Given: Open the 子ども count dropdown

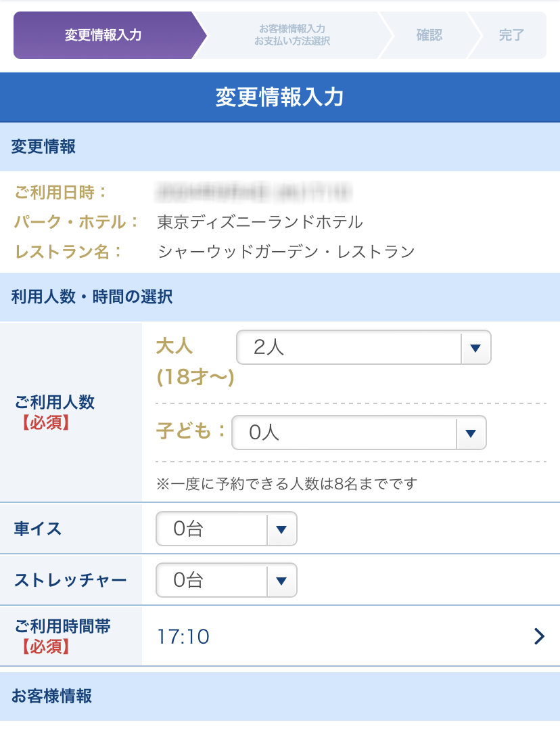Looking at the screenshot, I should pyautogui.click(x=358, y=433).
